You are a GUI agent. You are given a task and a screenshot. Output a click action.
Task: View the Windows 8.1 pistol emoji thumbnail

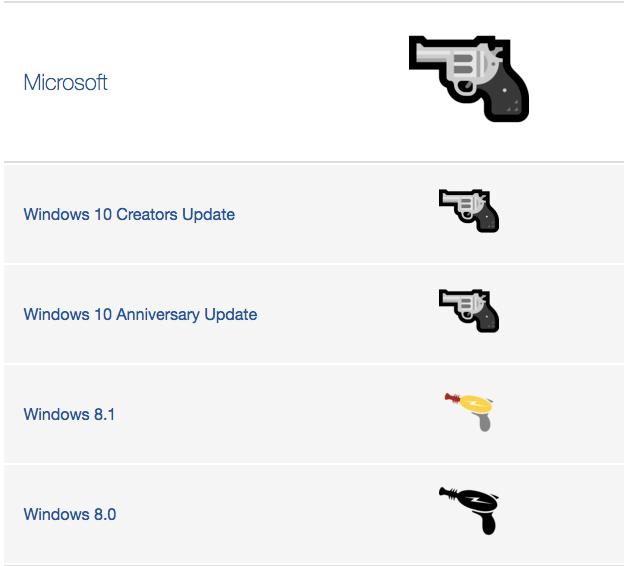click(x=469, y=412)
